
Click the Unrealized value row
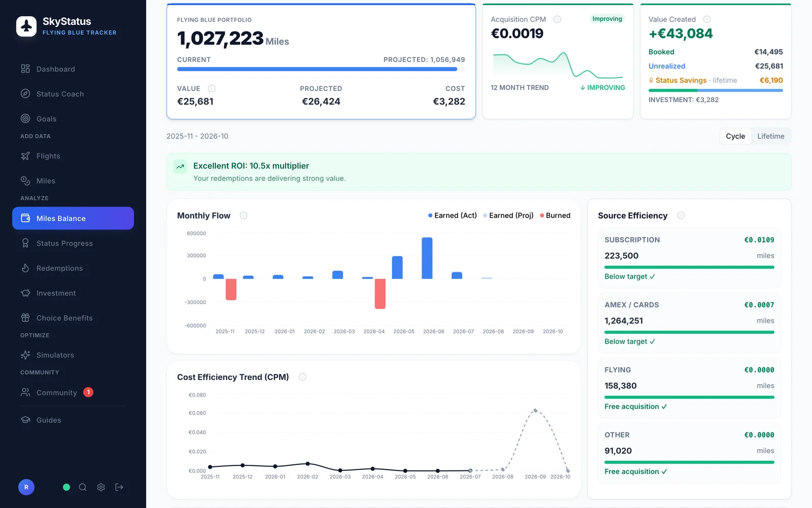(x=716, y=66)
